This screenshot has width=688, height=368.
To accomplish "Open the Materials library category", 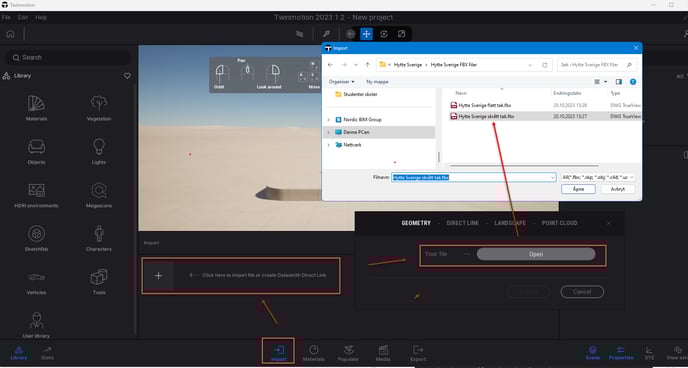I will [x=36, y=108].
